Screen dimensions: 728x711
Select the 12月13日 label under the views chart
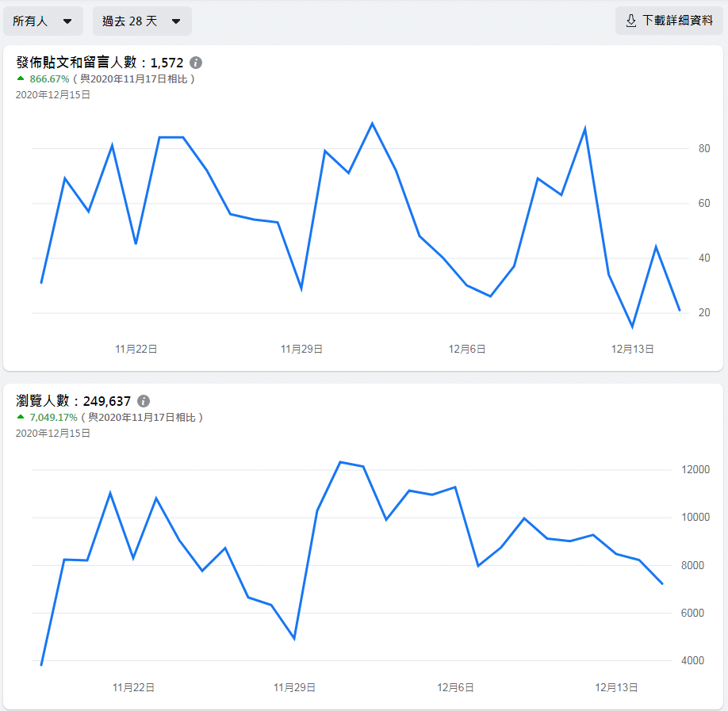point(617,687)
